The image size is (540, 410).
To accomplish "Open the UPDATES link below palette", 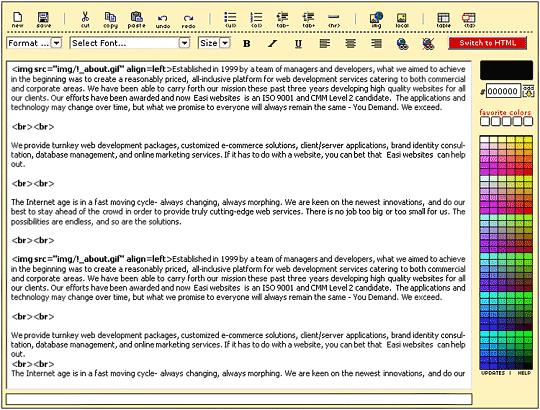I will [x=493, y=373].
